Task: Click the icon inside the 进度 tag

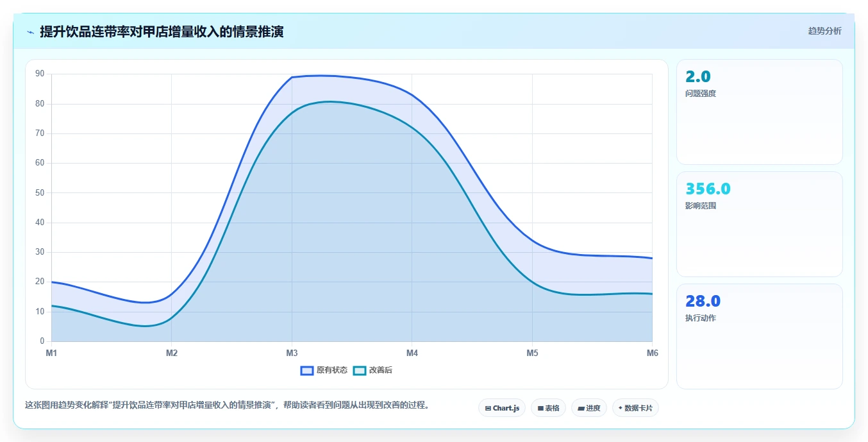Action: point(581,408)
